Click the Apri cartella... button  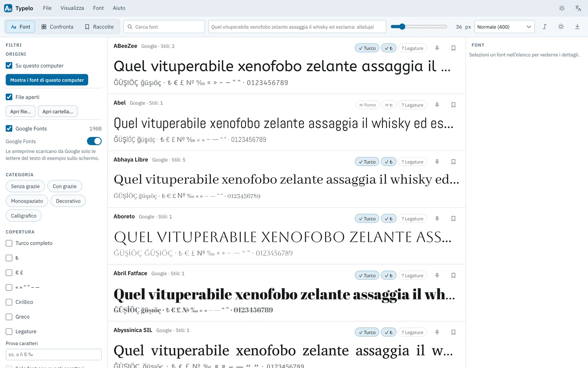coord(58,112)
